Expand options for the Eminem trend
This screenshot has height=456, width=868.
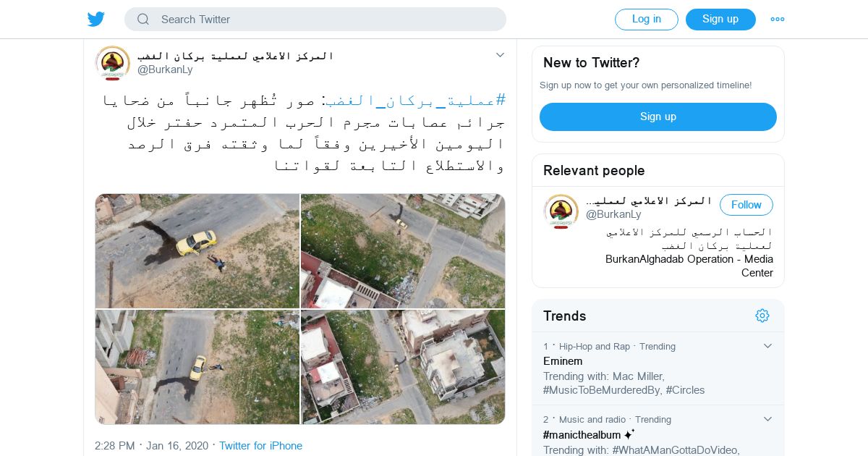767,346
